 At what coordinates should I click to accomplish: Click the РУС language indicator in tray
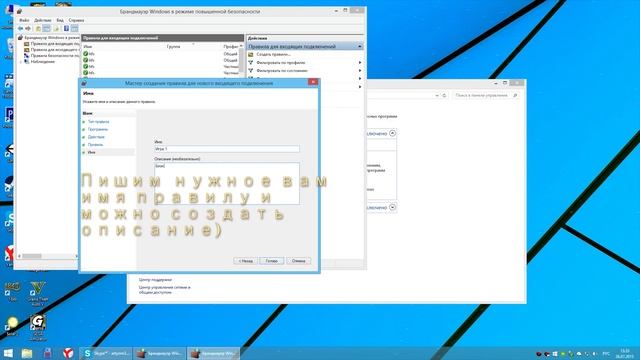pyautogui.click(x=606, y=353)
